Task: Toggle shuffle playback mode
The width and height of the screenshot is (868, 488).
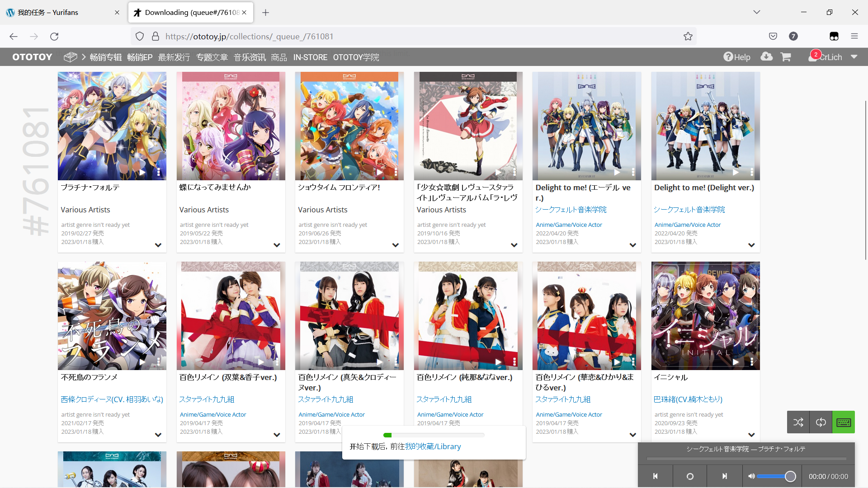Action: (798, 422)
